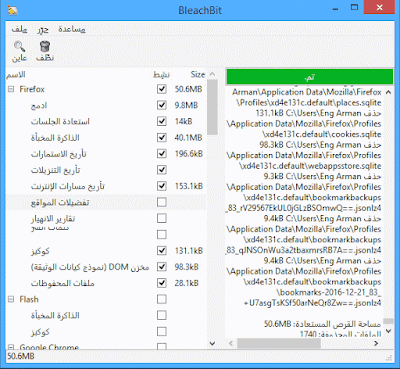Uncheck the ادمج (Vacuum) checkbox

point(162,105)
